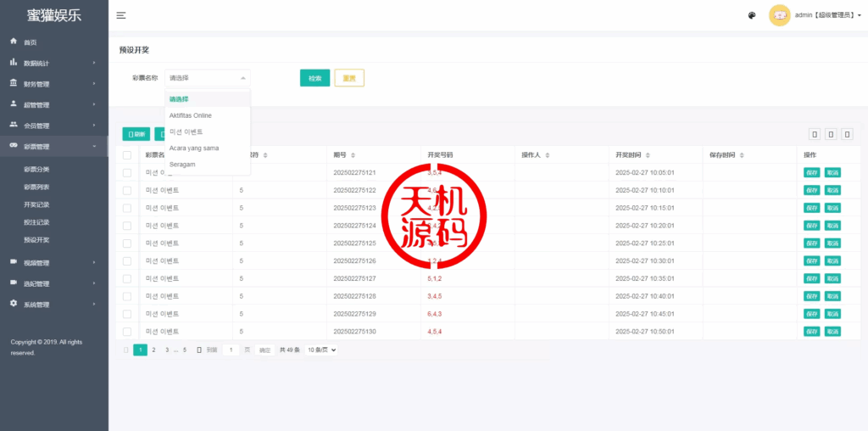Open 彩票列表 in the sidebar submenu

[x=36, y=187]
